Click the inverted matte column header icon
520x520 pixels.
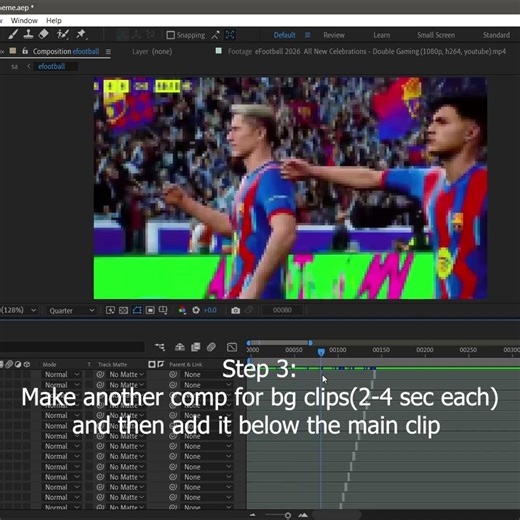(161, 364)
